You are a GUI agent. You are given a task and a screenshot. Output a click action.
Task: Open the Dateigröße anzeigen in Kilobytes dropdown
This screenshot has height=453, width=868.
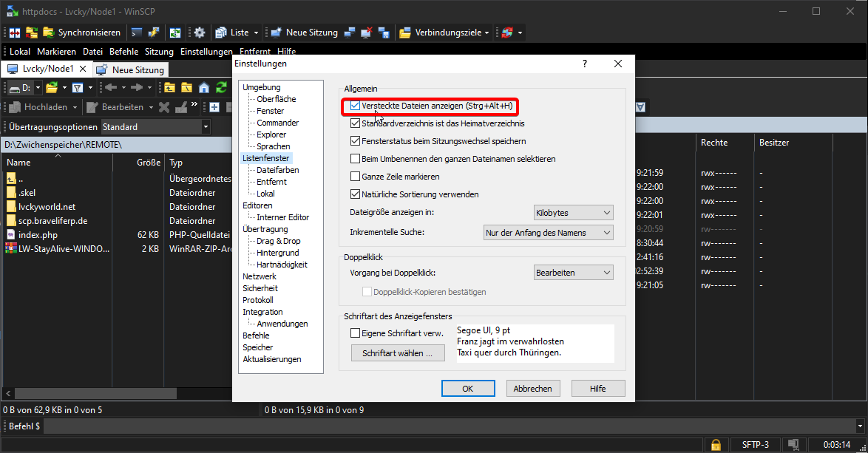coord(574,213)
